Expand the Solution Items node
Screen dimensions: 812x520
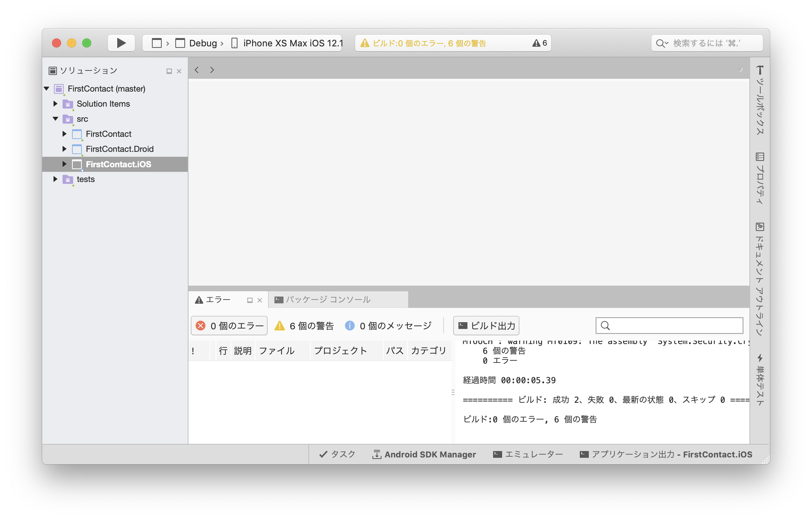tap(55, 104)
